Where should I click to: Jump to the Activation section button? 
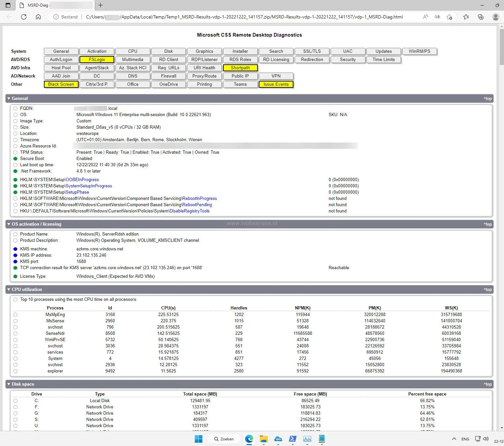(x=97, y=51)
